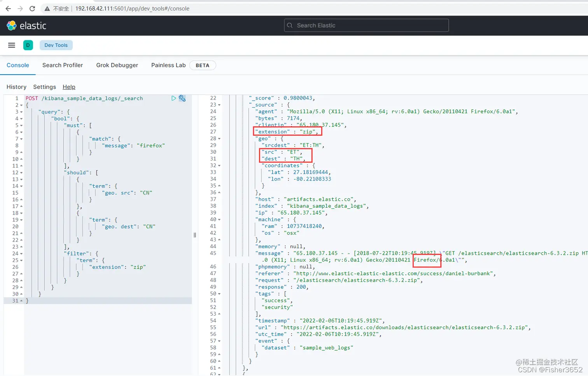Collapse the must array at line 5

pyautogui.click(x=21, y=126)
